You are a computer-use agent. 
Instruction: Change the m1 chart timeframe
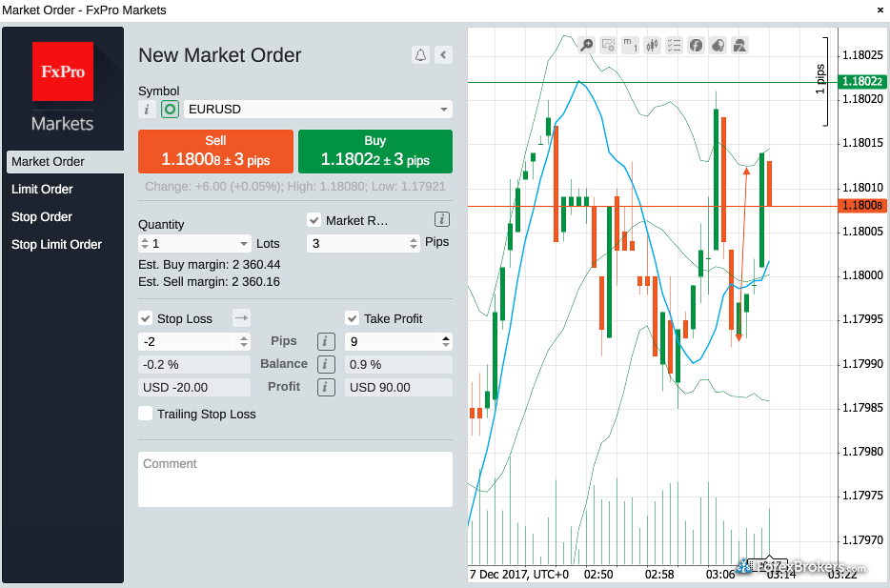630,45
